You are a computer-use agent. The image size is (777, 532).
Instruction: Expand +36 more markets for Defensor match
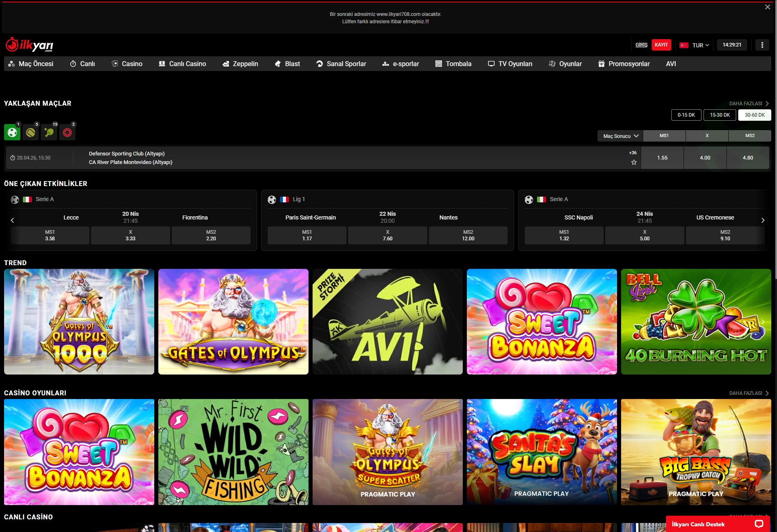[x=633, y=153]
